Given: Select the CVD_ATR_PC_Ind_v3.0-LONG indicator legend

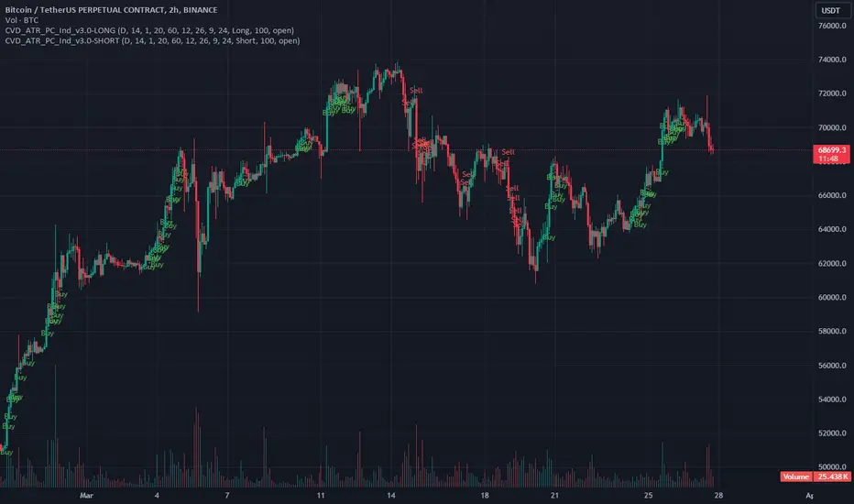Looking at the screenshot, I should [x=149, y=30].
